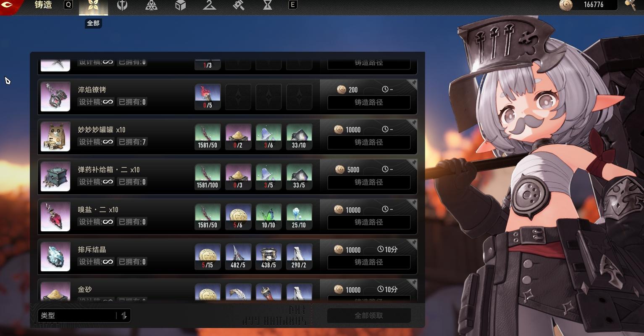Click the coin balance 166776 display

[x=588, y=5]
